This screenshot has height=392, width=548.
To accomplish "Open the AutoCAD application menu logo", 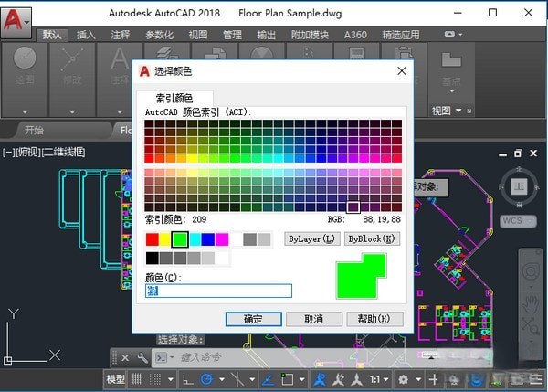I will point(16,16).
